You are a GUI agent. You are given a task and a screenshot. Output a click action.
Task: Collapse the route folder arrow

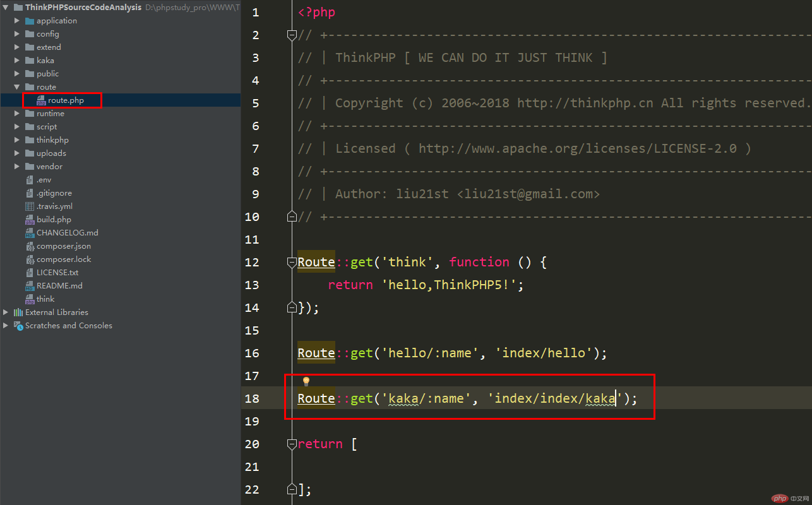(x=17, y=87)
